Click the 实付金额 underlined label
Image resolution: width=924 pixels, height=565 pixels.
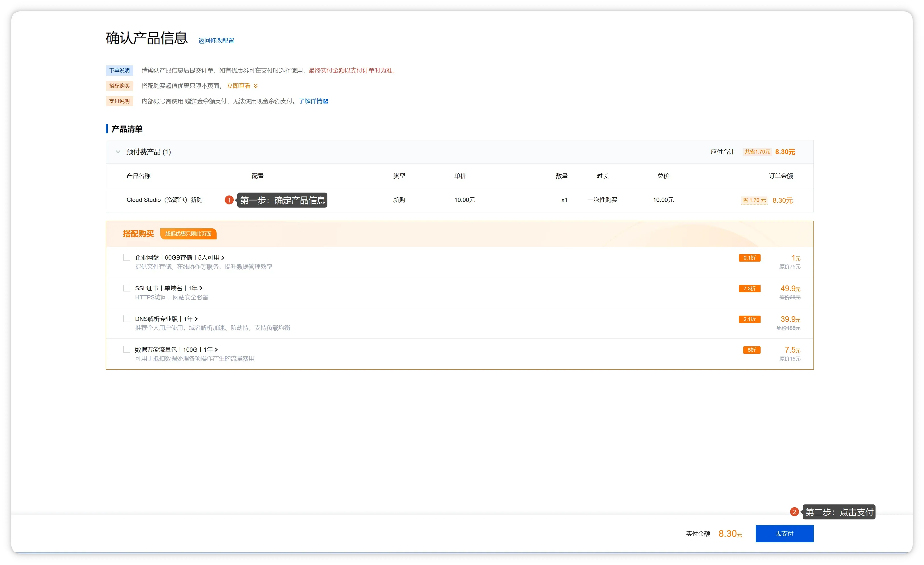point(698,534)
